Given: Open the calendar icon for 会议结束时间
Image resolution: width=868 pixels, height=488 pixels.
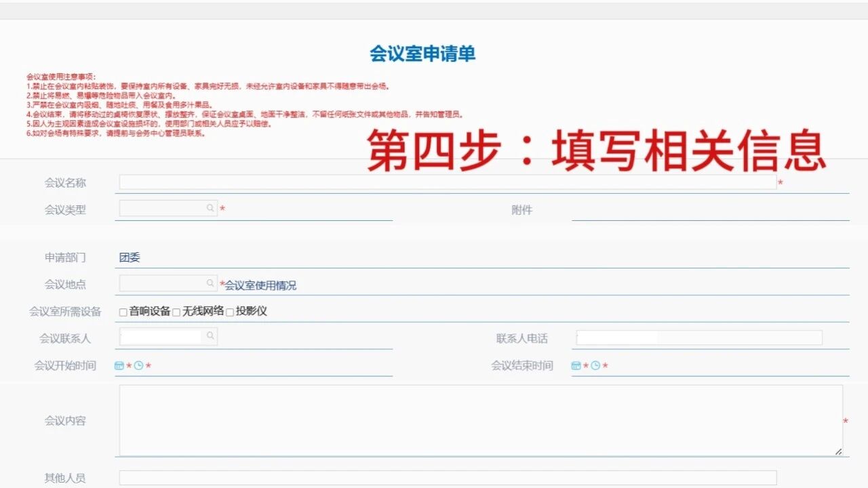Looking at the screenshot, I should 576,365.
